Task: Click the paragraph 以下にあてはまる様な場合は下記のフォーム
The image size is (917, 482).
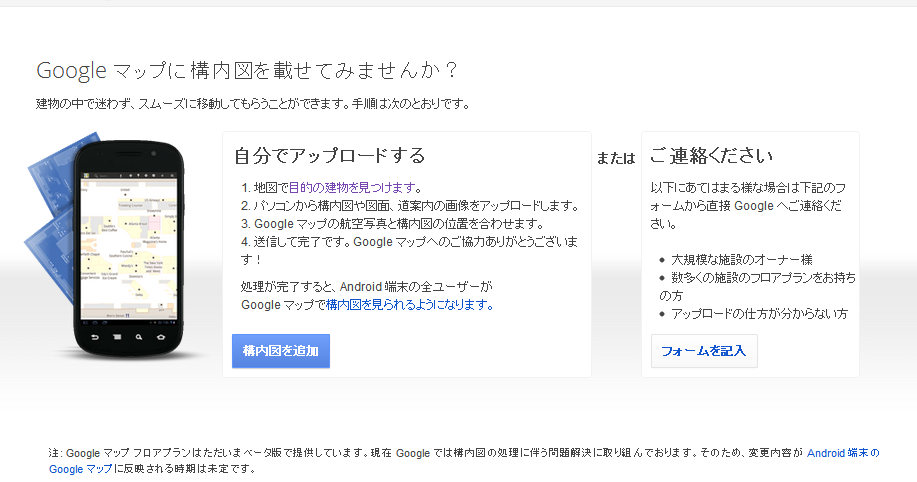Action: coord(748,206)
